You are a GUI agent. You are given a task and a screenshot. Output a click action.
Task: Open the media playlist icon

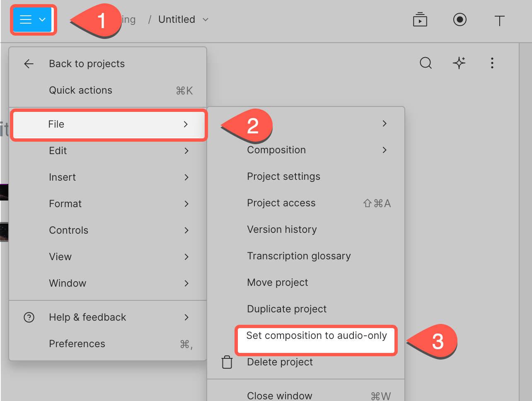pos(420,20)
